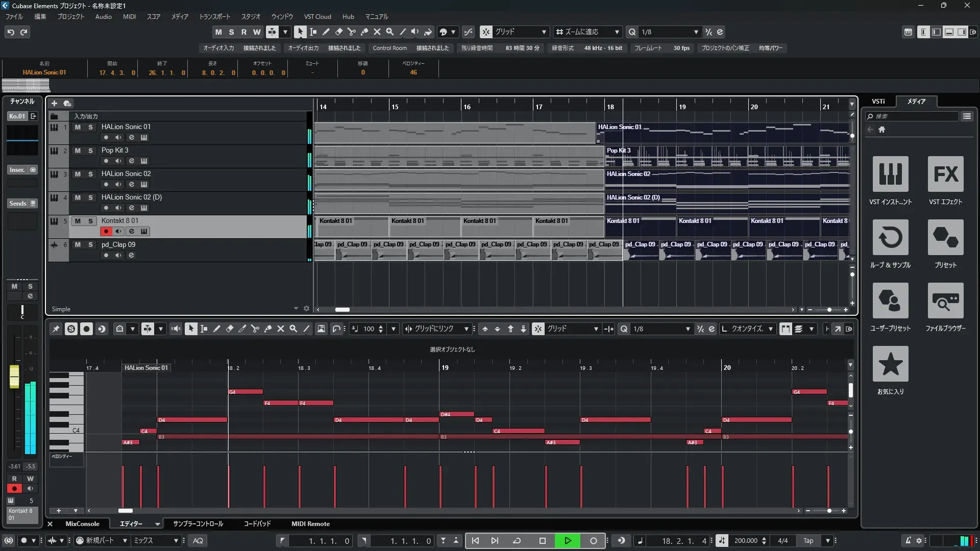Disable record on Kontakt 8 01 track
The width and height of the screenshot is (980, 551).
point(106,232)
